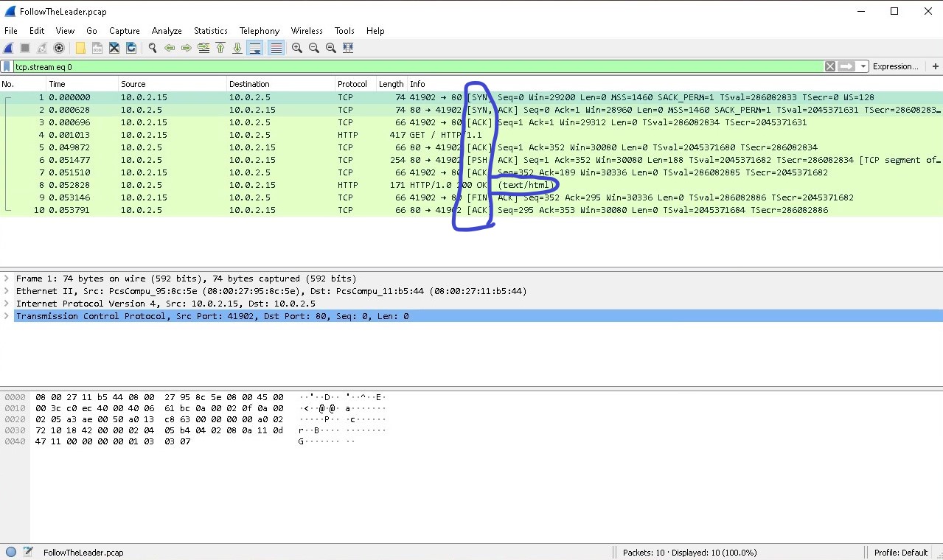
Task: Select packet 9 FIN, ACK row
Action: pos(471,197)
